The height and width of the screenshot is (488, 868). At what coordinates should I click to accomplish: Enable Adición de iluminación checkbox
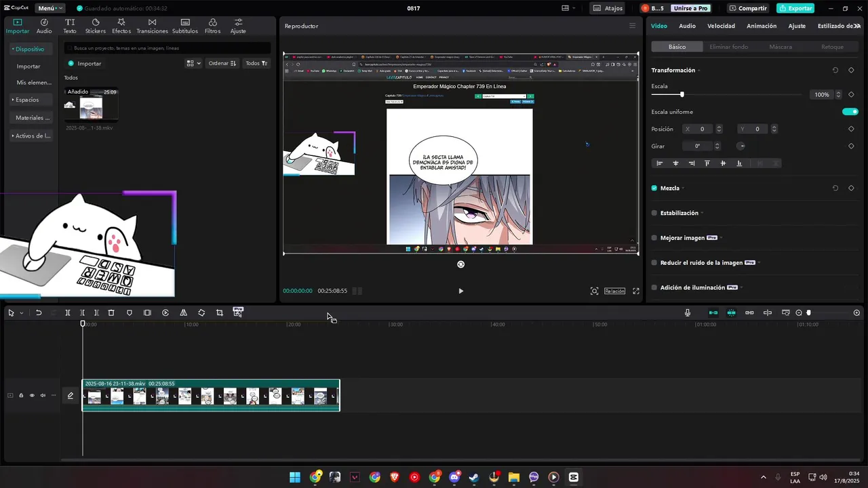tap(654, 287)
